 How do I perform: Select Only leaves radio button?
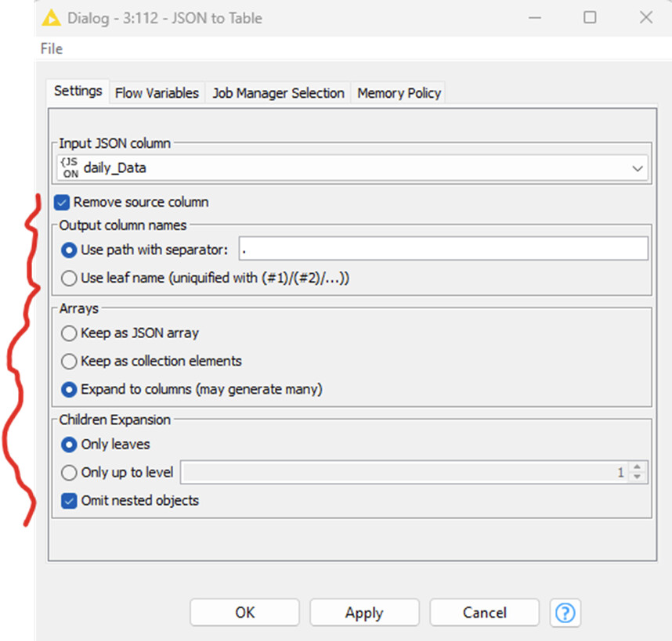click(70, 444)
